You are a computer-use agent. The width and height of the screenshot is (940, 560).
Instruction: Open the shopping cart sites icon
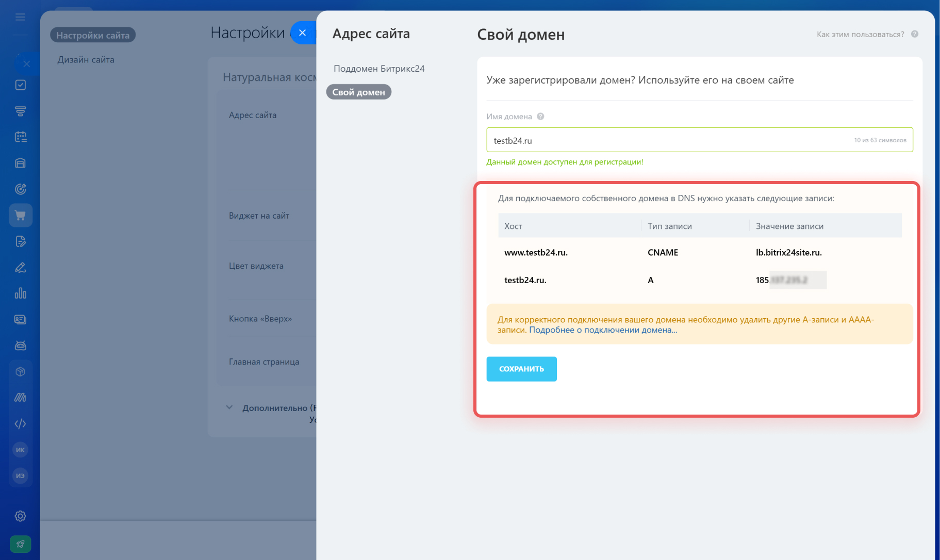(x=20, y=216)
